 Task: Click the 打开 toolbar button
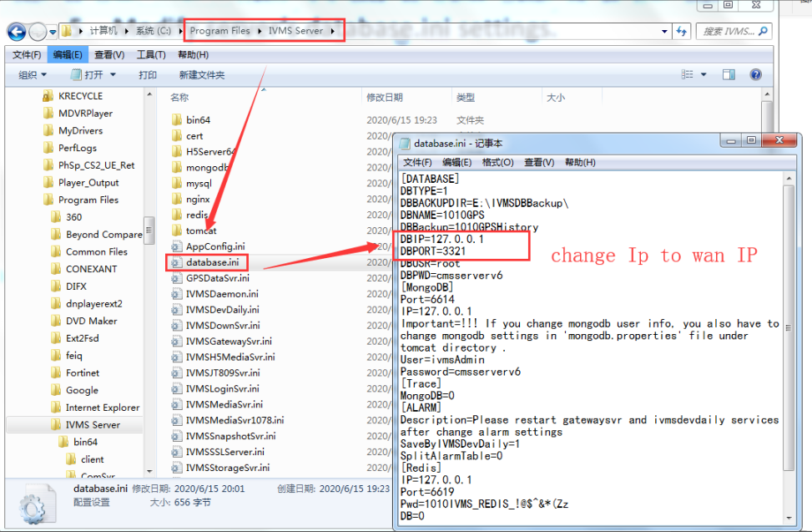(87, 75)
